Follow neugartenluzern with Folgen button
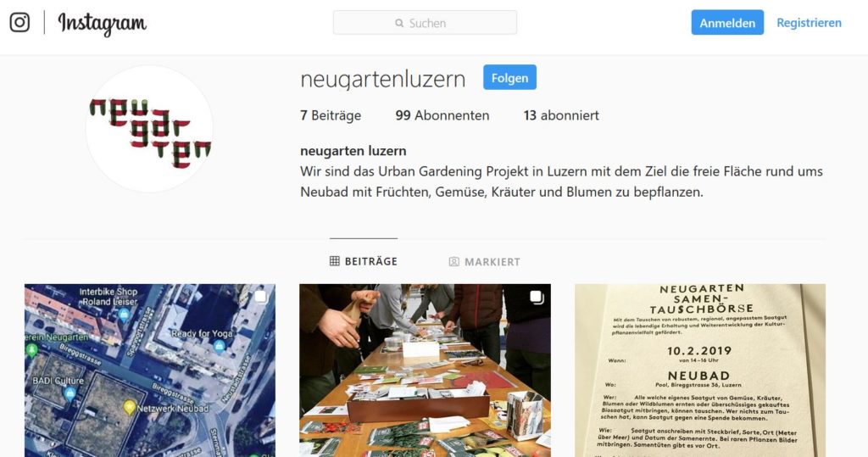The height and width of the screenshot is (457, 868). coord(509,77)
